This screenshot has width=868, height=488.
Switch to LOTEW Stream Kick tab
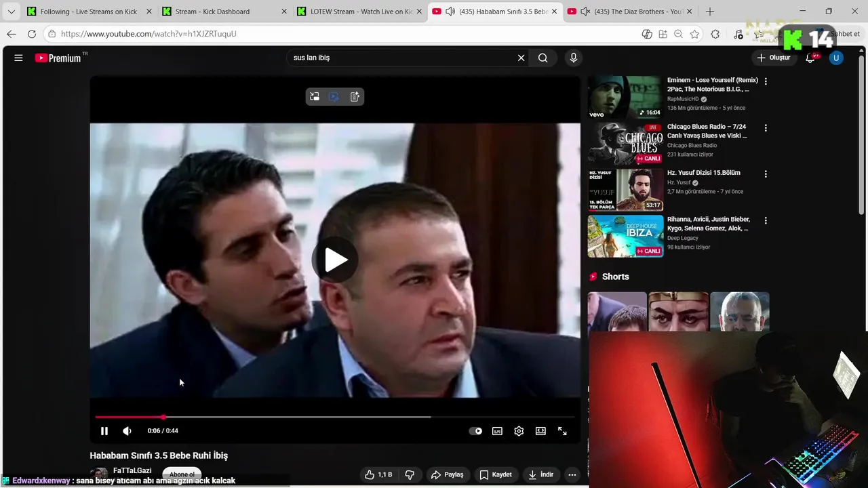tap(361, 12)
